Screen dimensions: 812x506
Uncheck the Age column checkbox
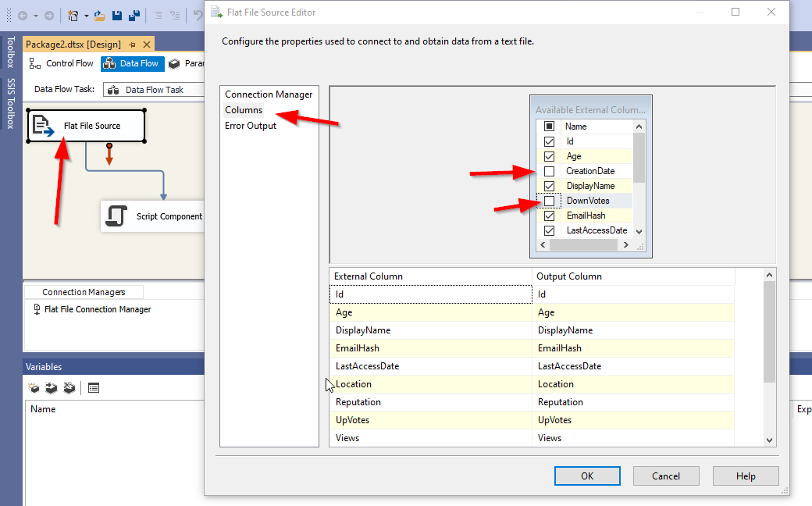(550, 156)
